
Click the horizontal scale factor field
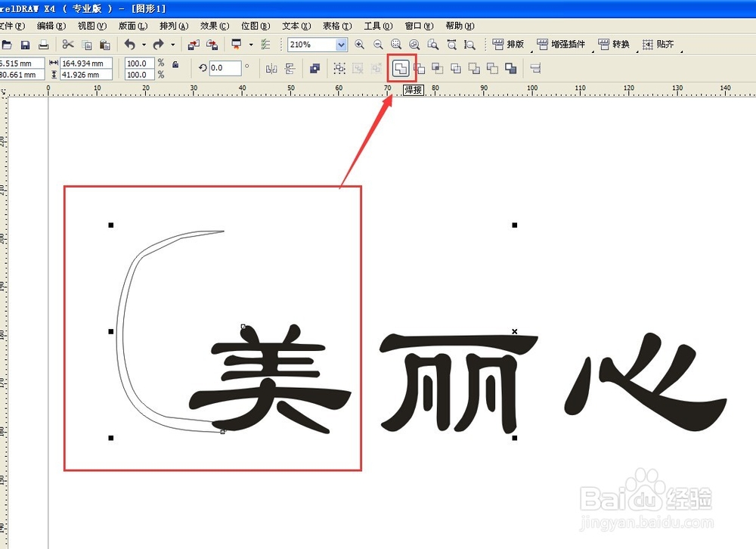click(140, 64)
